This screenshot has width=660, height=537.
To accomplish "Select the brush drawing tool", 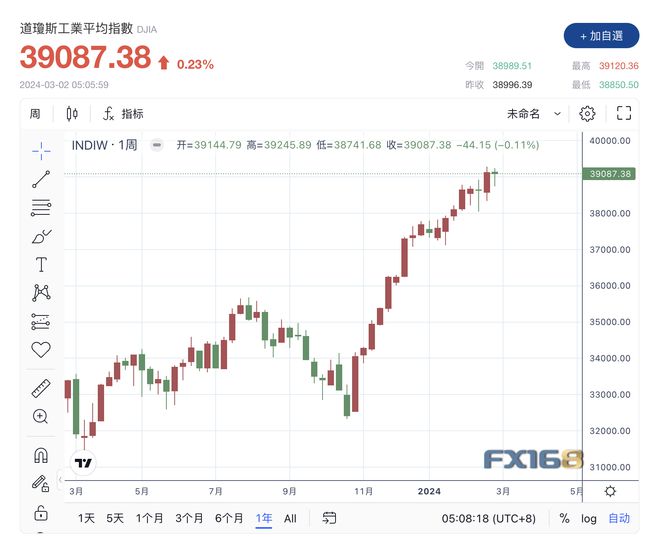I will tap(41, 237).
